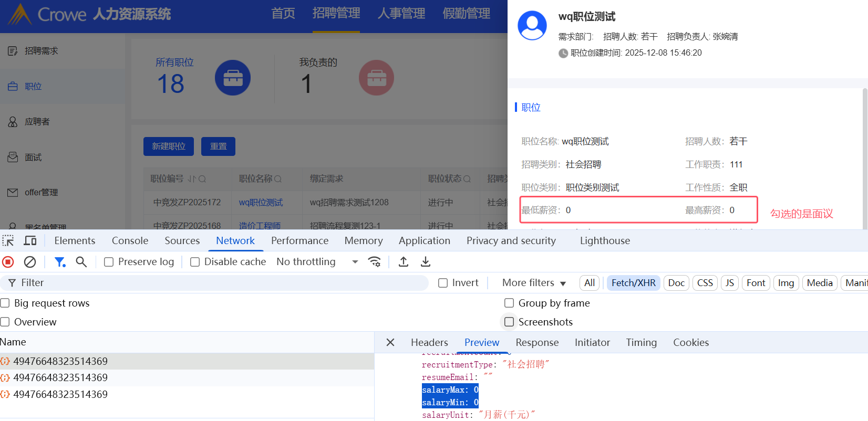Enable Overview checkbox
The height and width of the screenshot is (421, 868).
click(5, 322)
